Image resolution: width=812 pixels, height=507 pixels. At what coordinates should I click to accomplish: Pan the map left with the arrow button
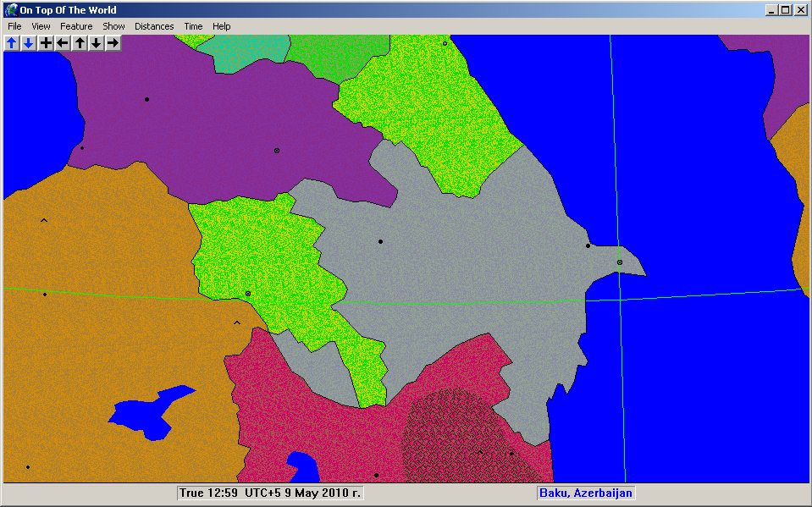point(63,43)
